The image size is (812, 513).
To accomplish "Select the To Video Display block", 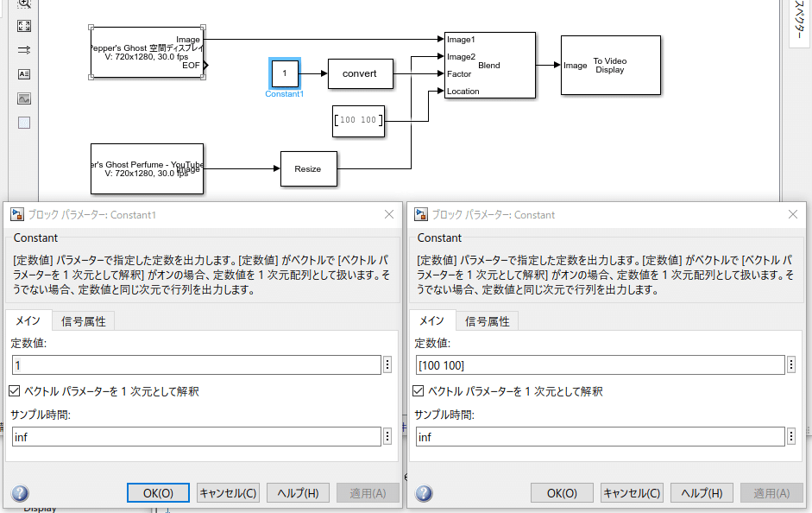I will point(611,66).
